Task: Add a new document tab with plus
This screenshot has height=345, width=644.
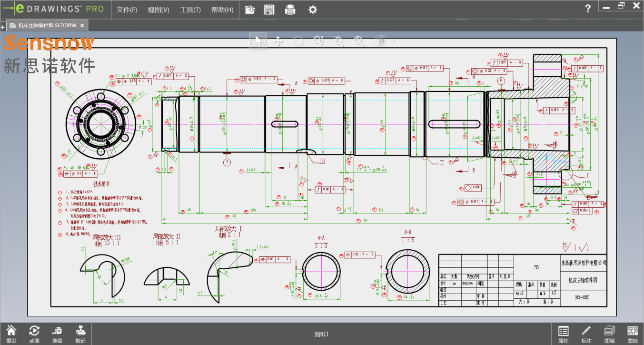Action: (3, 27)
